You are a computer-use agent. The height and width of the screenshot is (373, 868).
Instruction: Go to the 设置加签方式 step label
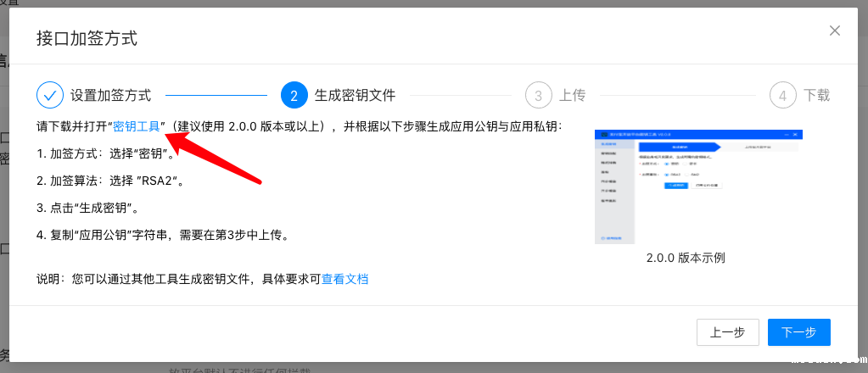point(110,95)
